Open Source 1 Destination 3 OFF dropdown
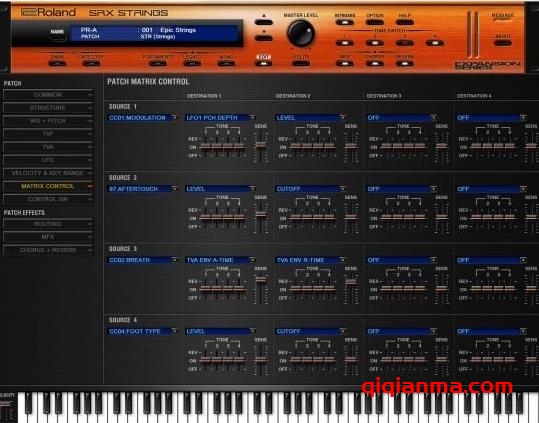Image resolution: width=539 pixels, height=423 pixels. (x=401, y=118)
